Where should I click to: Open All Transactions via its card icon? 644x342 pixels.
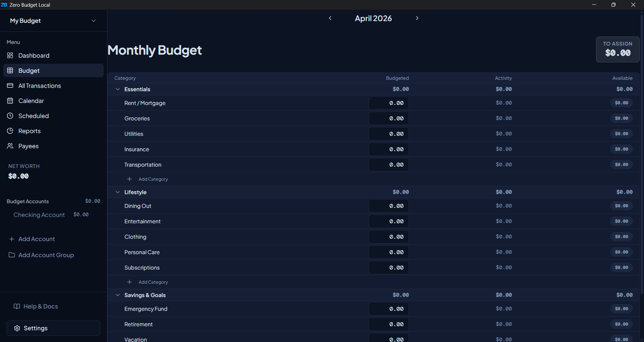pyautogui.click(x=10, y=85)
